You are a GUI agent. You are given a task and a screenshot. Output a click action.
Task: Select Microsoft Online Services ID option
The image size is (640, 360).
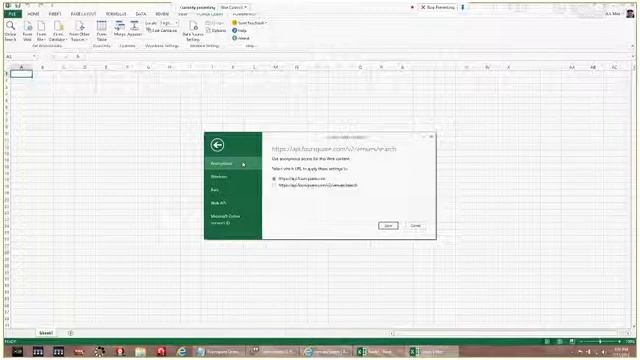[x=233, y=220]
